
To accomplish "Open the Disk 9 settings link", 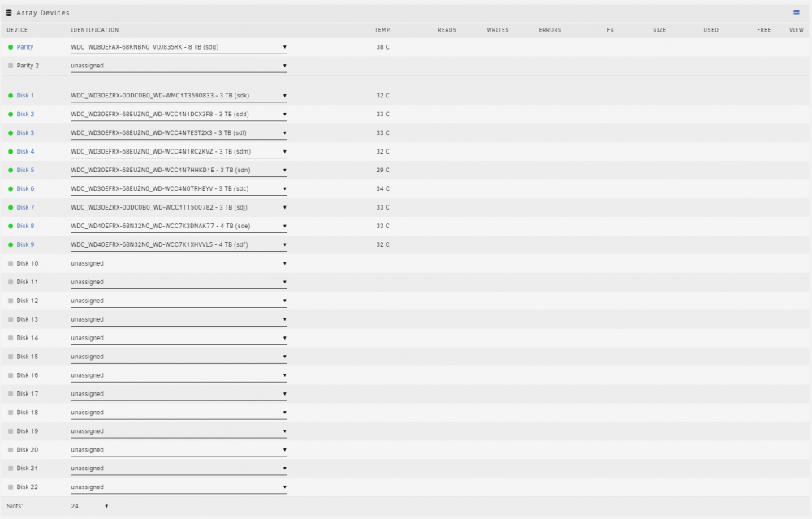I will (25, 245).
